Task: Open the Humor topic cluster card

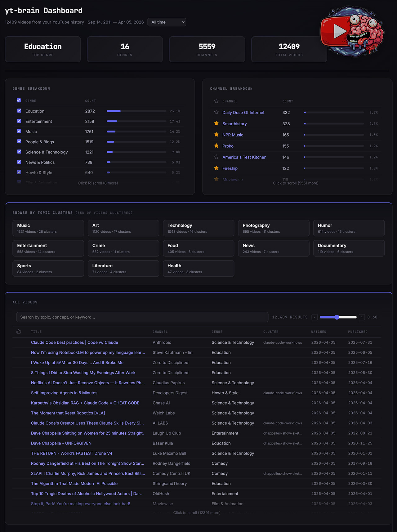Action: point(349,228)
